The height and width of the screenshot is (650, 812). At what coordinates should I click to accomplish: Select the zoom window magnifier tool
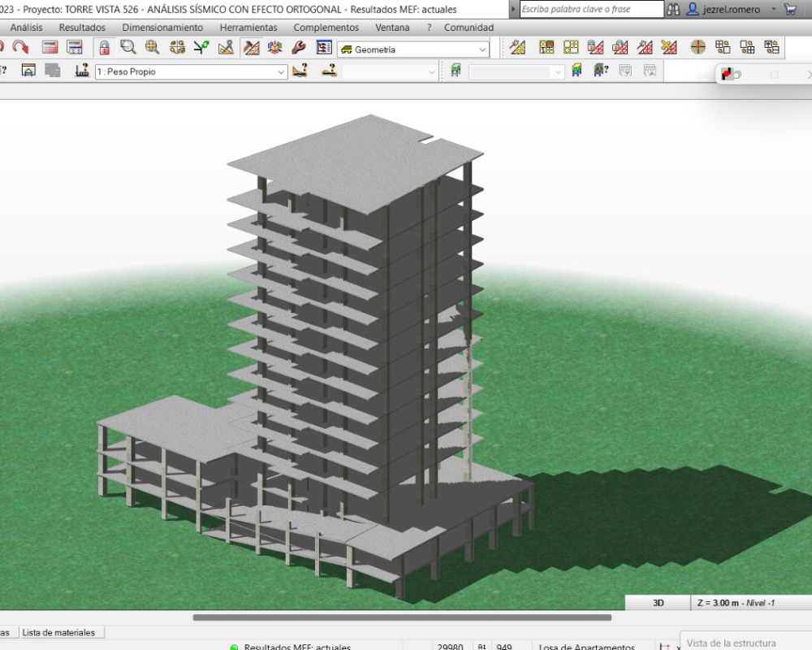(x=127, y=48)
